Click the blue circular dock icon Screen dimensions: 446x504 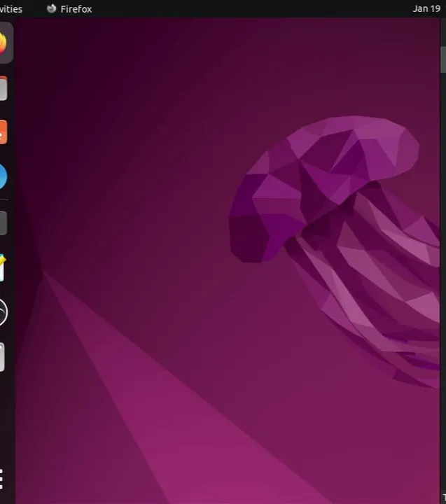pyautogui.click(x=4, y=176)
